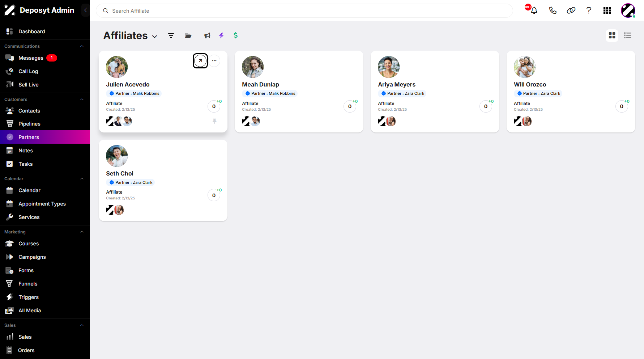644x359 pixels.
Task: Collapse the Marketing section
Action: (82, 232)
